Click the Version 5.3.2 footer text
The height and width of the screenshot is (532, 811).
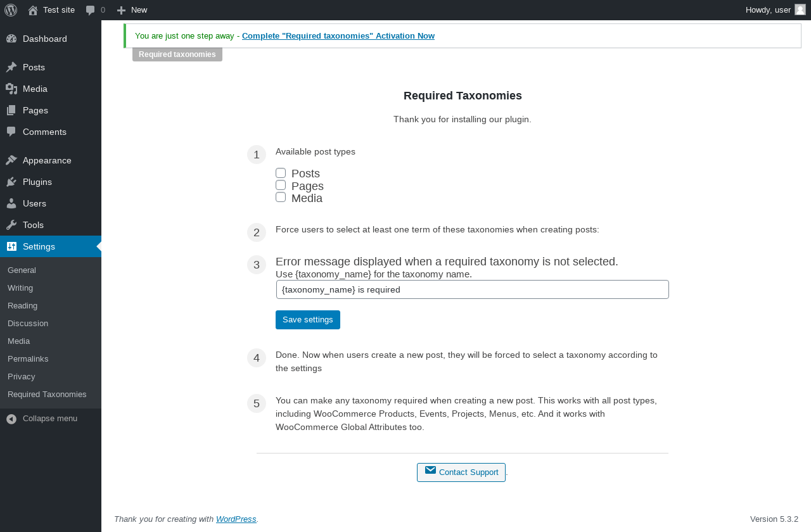[774, 519]
